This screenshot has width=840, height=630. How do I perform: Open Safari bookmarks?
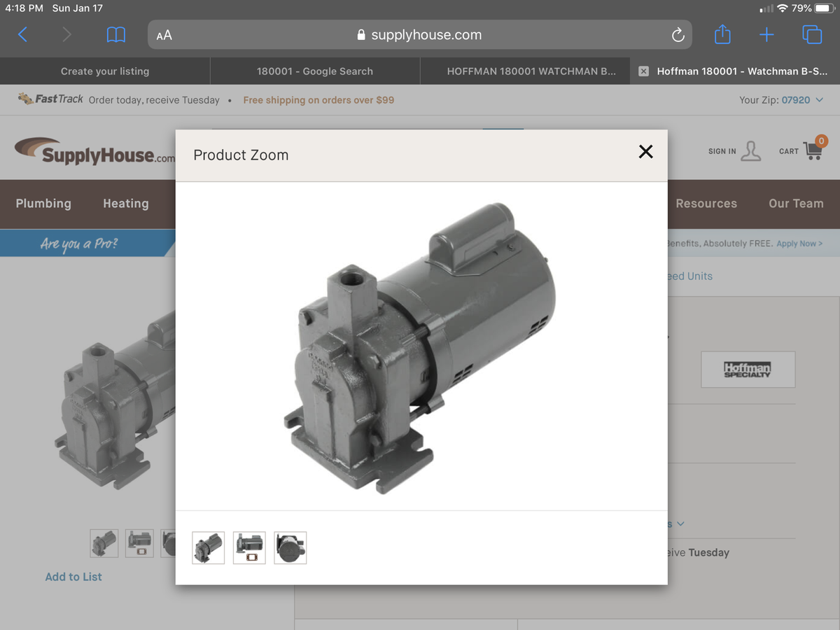point(116,34)
